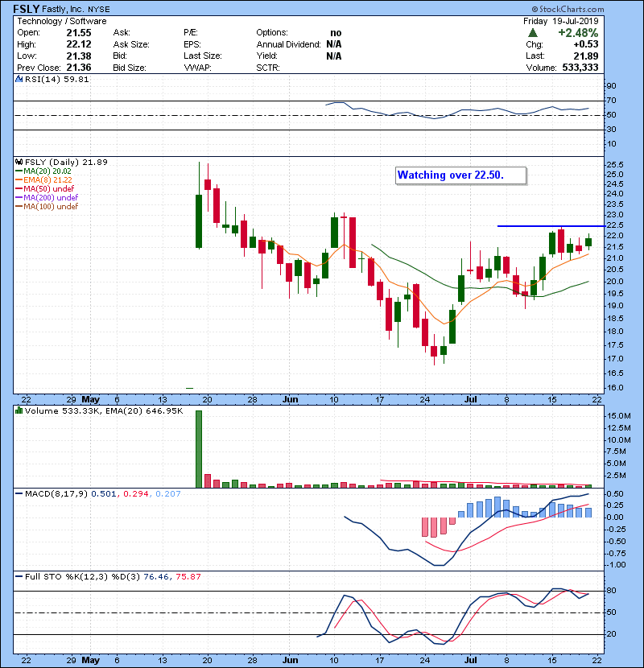
Task: Click the EPS label
Action: [192, 44]
